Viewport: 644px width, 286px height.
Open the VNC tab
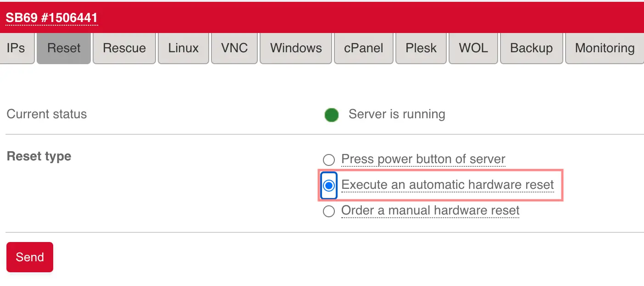[234, 48]
